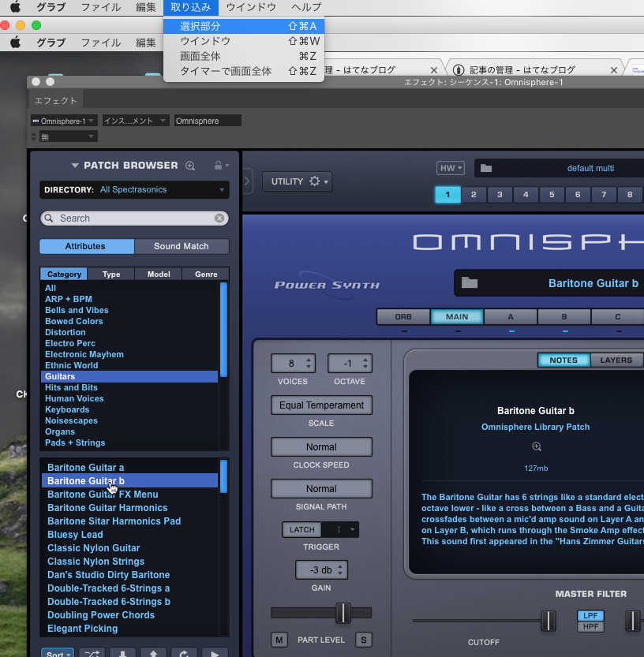The width and height of the screenshot is (644, 657).
Task: Switch to the LAYERS view
Action: pos(616,360)
